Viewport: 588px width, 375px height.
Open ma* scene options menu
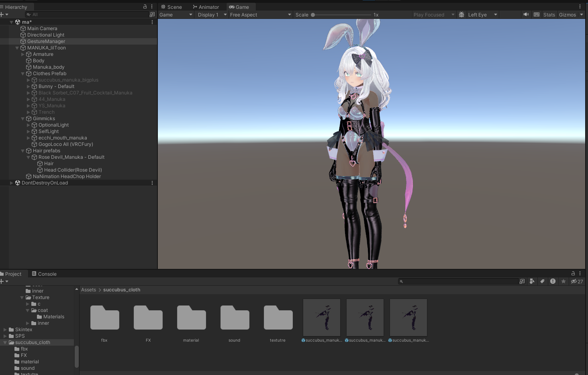click(152, 22)
